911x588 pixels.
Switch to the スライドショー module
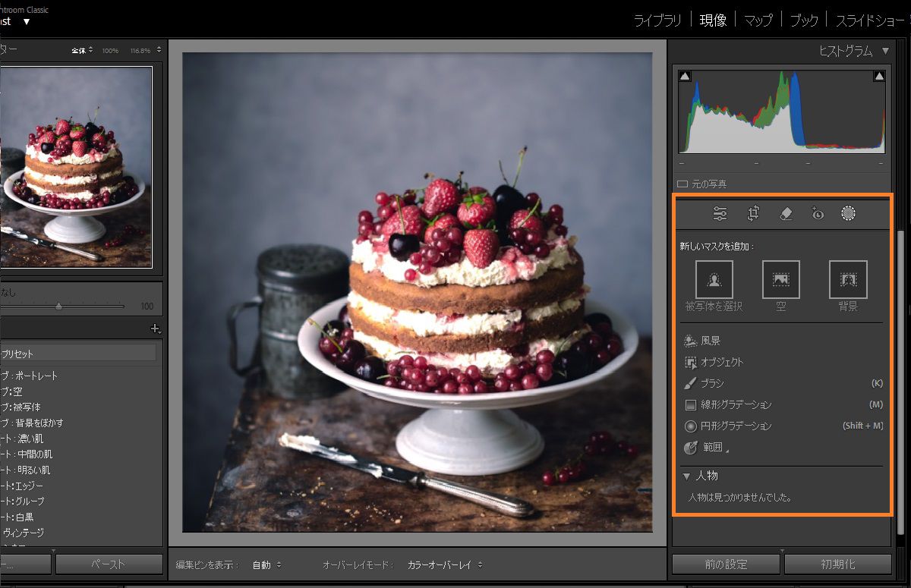[870, 20]
